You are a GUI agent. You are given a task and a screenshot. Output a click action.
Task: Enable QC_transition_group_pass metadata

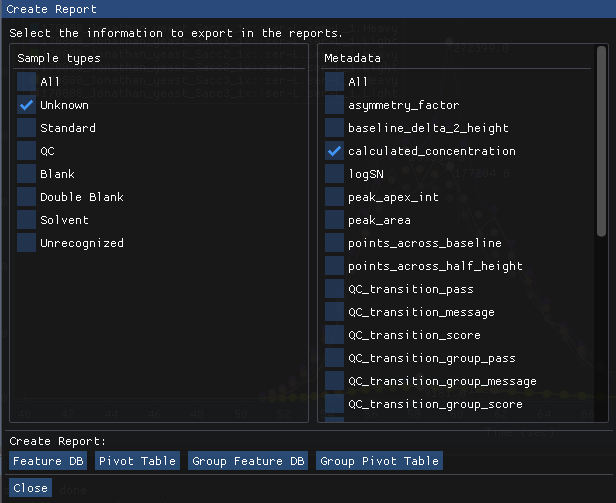click(334, 358)
